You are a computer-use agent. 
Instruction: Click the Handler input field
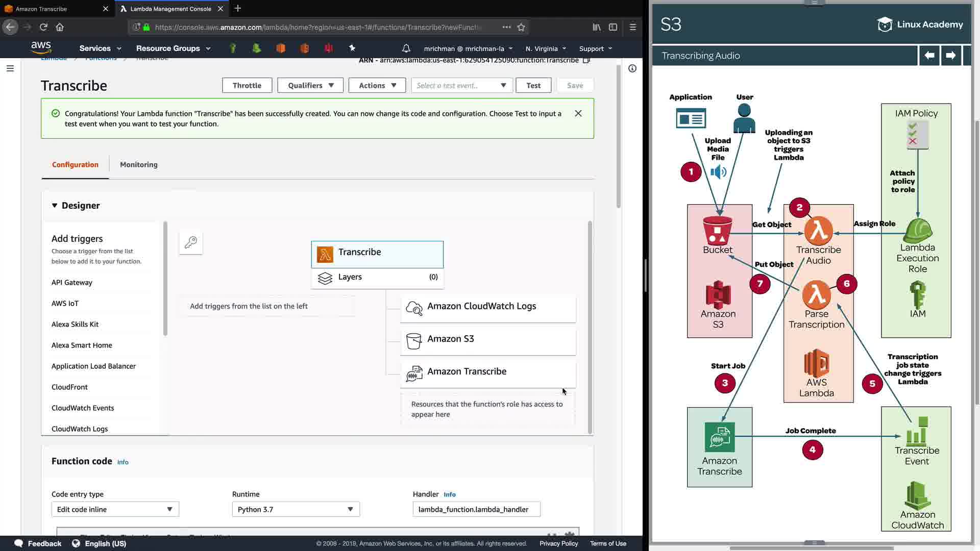[x=476, y=509]
